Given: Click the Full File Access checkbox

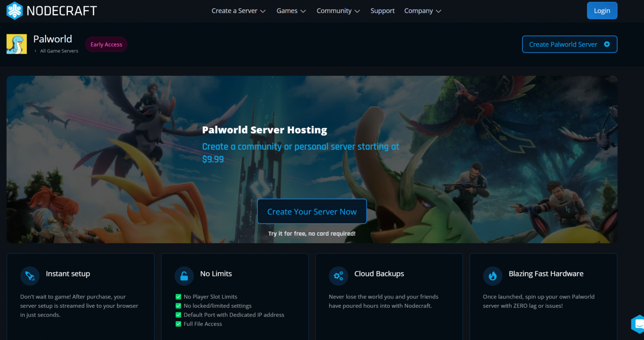Looking at the screenshot, I should tap(178, 324).
